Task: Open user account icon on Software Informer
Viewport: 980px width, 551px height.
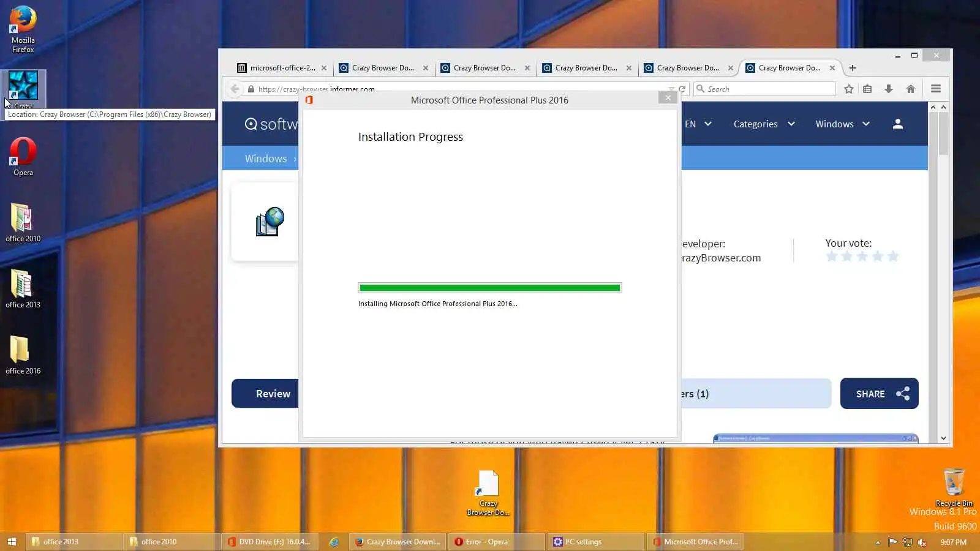Action: (898, 124)
